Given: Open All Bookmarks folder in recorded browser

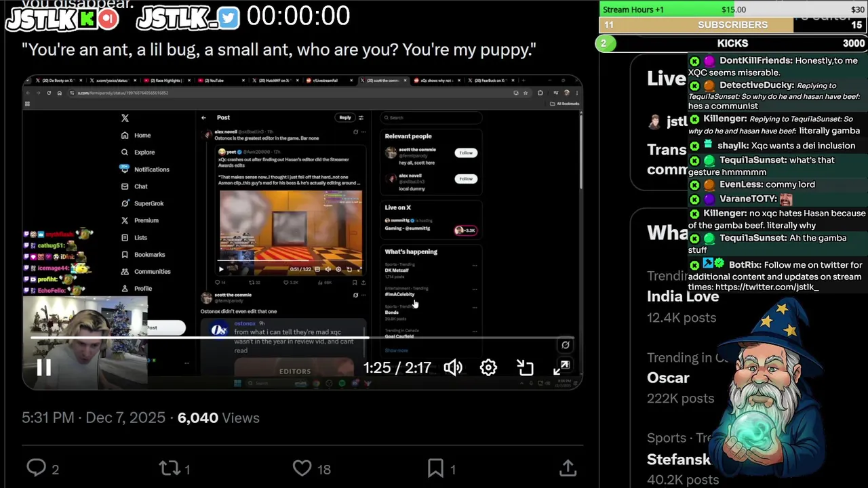Looking at the screenshot, I should click(x=564, y=104).
